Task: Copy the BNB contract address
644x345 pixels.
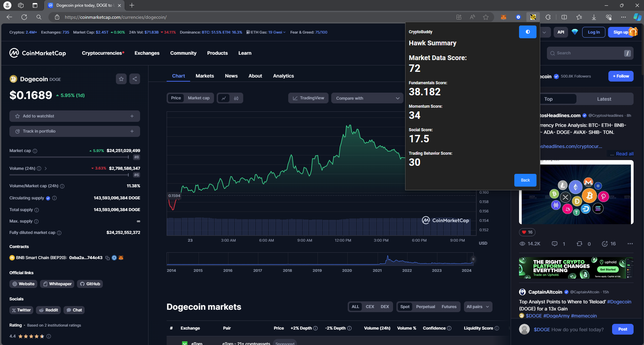Action: 108,258
